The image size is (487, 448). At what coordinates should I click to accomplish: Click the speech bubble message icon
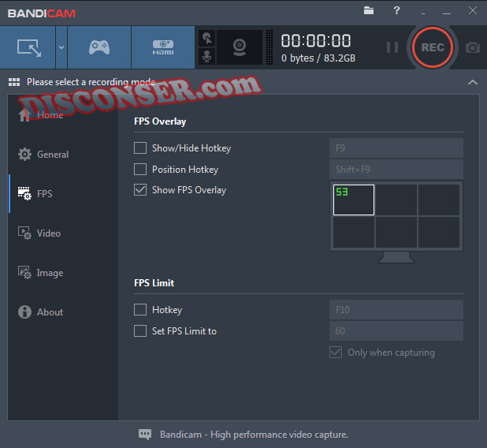coord(145,435)
